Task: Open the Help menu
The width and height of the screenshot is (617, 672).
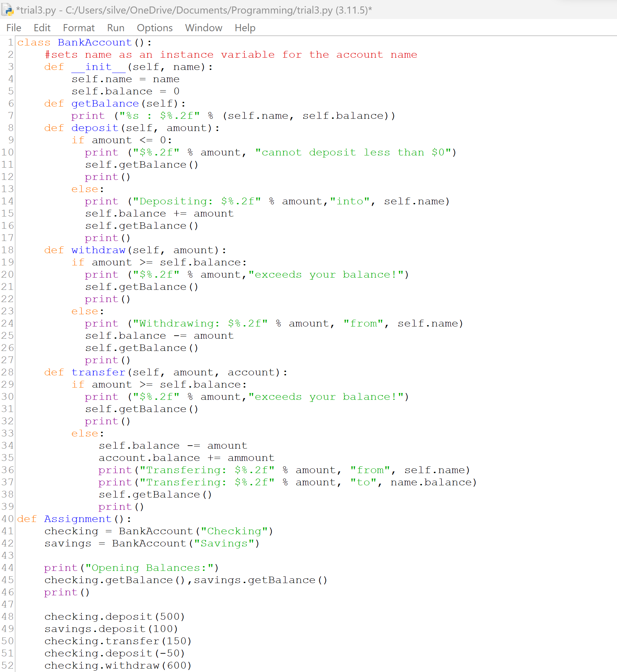Action: pyautogui.click(x=245, y=28)
